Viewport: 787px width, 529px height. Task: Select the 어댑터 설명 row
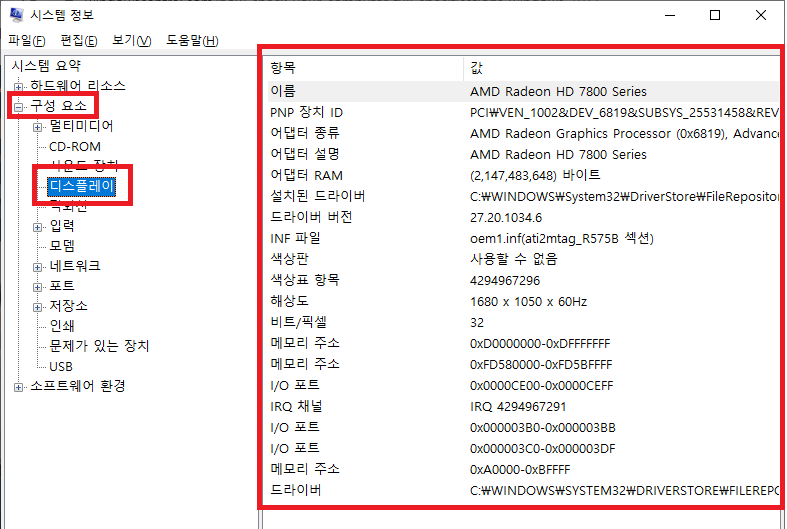pyautogui.click(x=523, y=155)
